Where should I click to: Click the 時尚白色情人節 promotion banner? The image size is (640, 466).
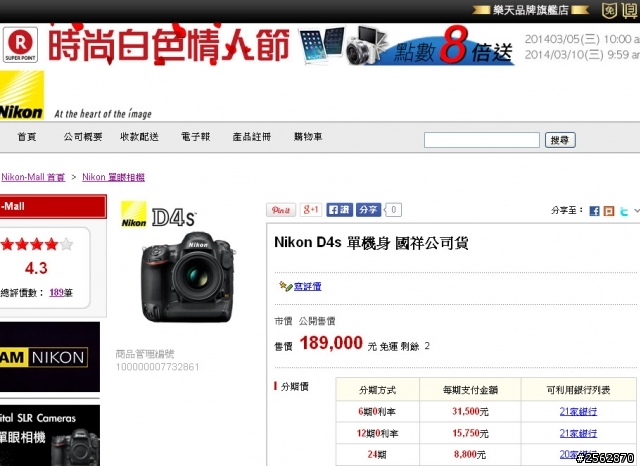click(169, 44)
